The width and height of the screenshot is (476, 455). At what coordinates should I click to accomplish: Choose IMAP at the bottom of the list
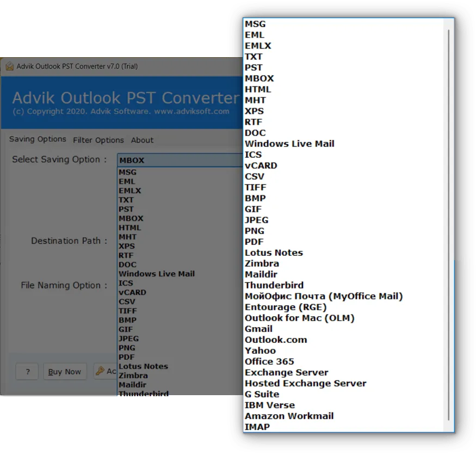tap(257, 427)
